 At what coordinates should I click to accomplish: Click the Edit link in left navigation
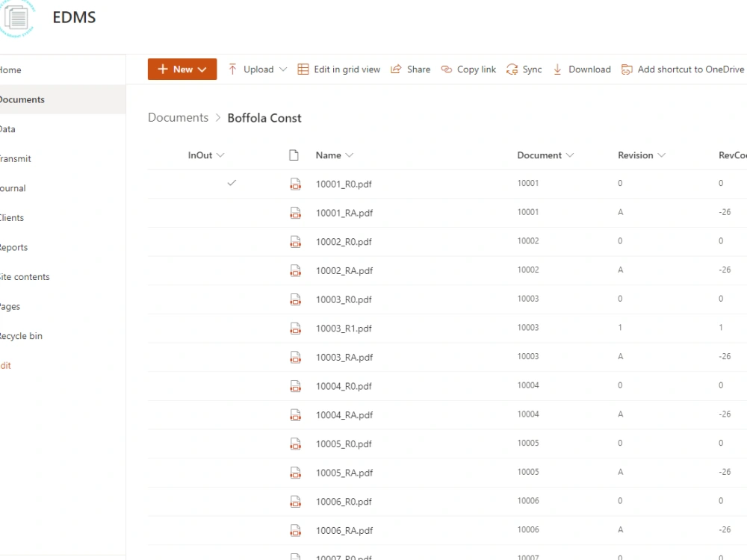point(5,365)
